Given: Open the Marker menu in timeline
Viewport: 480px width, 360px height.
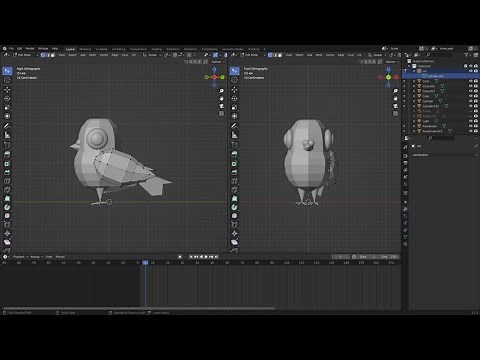Looking at the screenshot, I should [60, 257].
